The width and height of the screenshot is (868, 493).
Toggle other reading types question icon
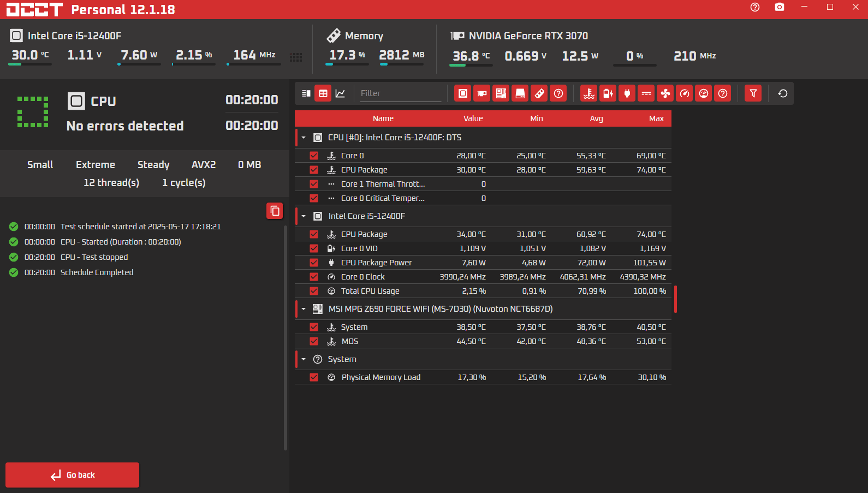click(x=722, y=93)
